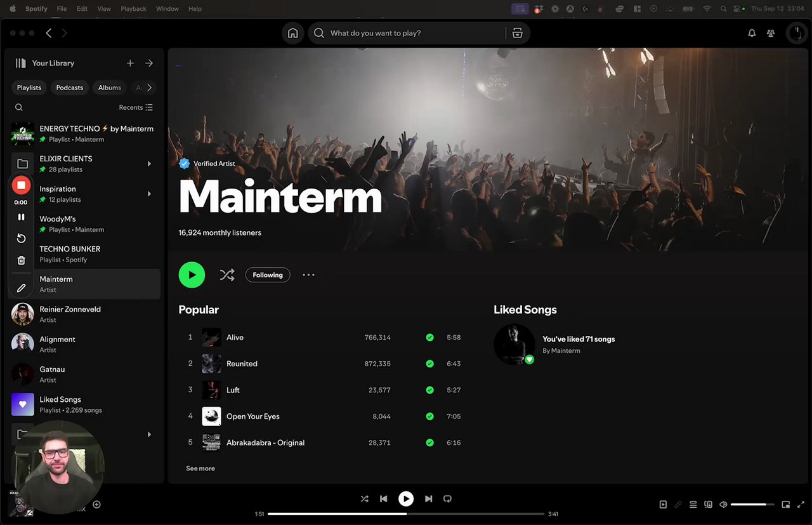
Task: Skip to the previous track
Action: (x=383, y=499)
